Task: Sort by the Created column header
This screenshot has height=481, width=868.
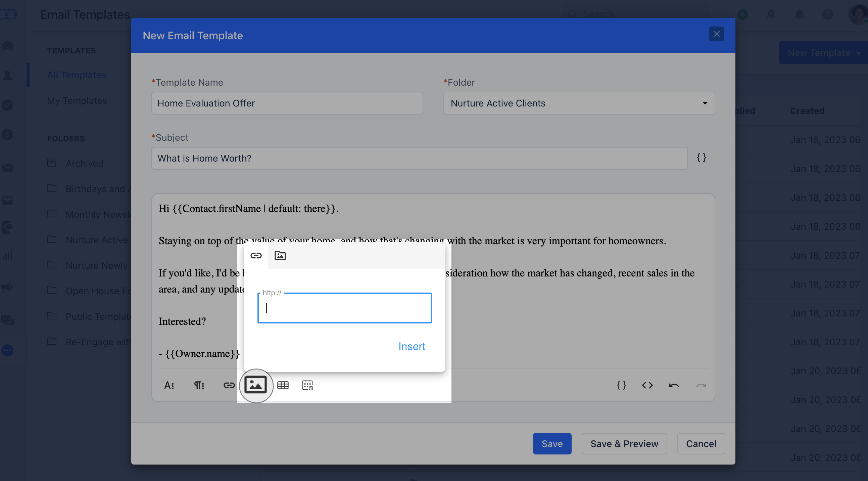Action: (x=807, y=111)
